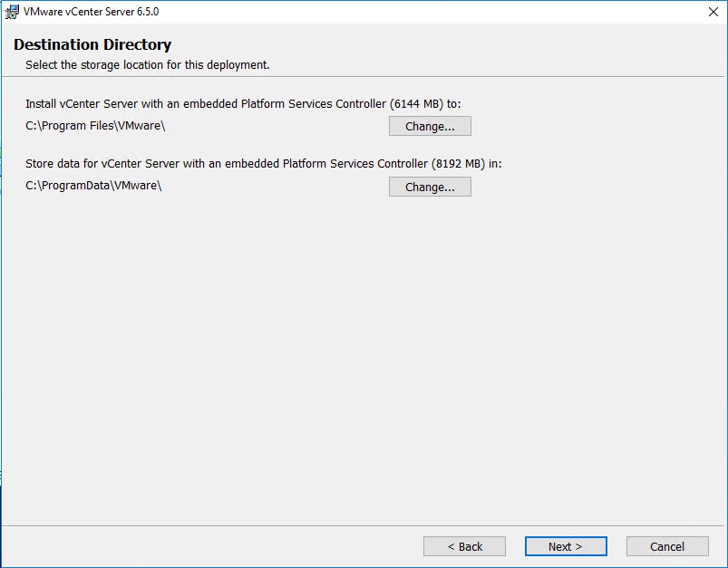The image size is (728, 568).
Task: Proceed with the Next button
Action: (565, 546)
